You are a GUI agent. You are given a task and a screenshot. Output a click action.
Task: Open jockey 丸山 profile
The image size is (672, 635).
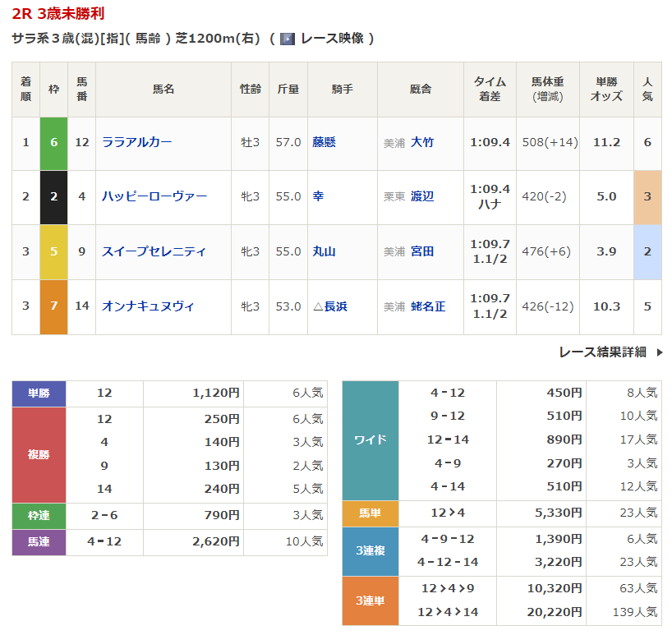click(x=324, y=251)
